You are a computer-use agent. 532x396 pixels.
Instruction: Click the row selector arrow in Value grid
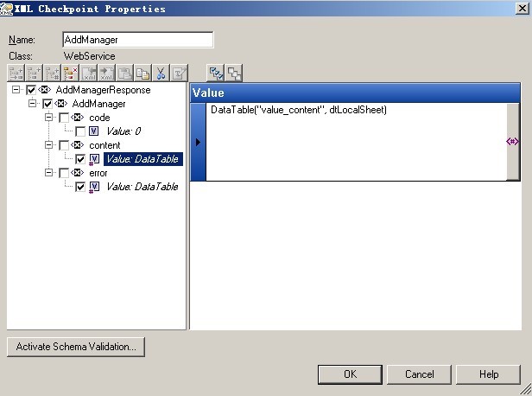tap(198, 142)
